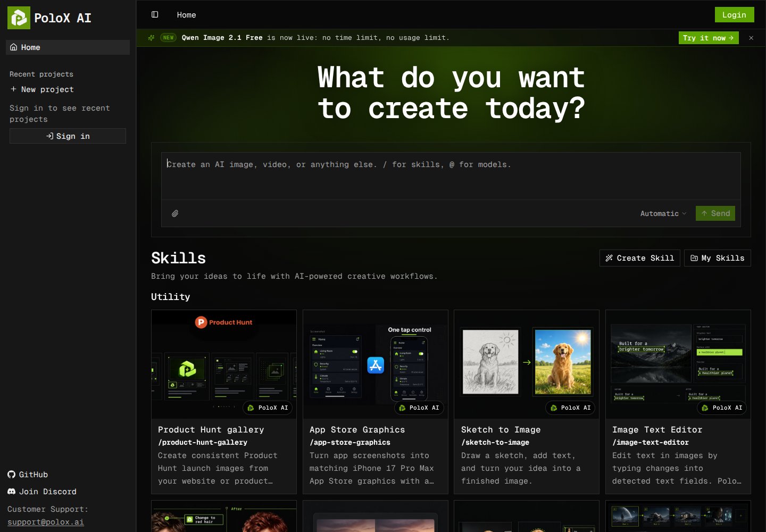Viewport: 766px width, 532px height.
Task: Select Home in the sidebar
Action: [x=68, y=47]
